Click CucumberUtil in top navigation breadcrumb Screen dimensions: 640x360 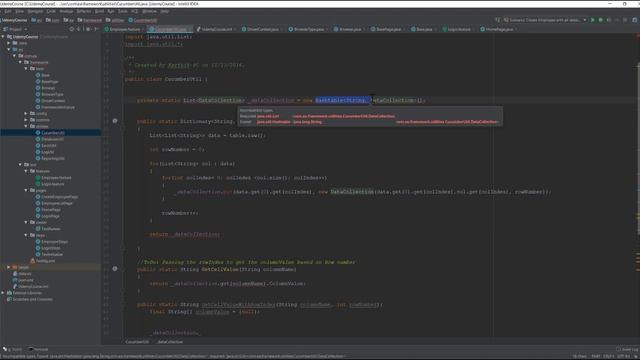143,20
